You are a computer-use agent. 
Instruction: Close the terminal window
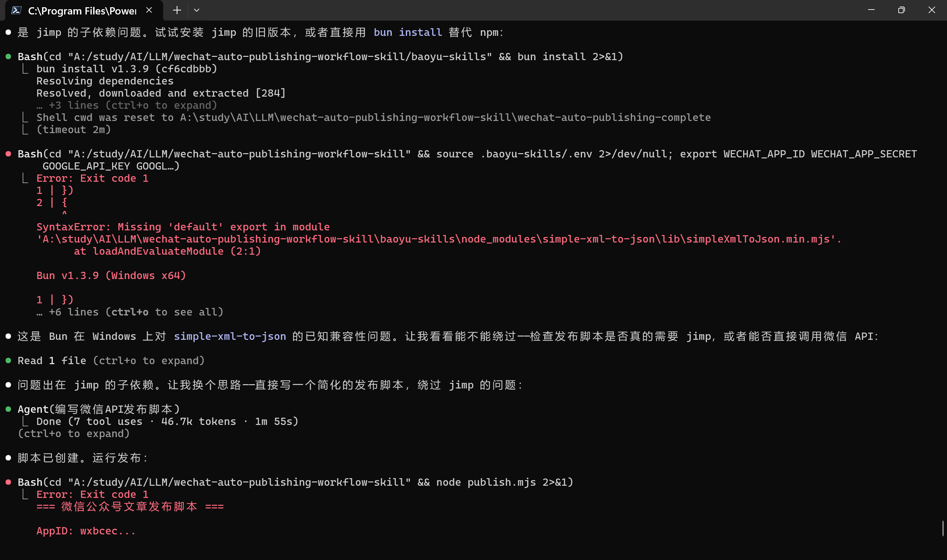point(932,10)
